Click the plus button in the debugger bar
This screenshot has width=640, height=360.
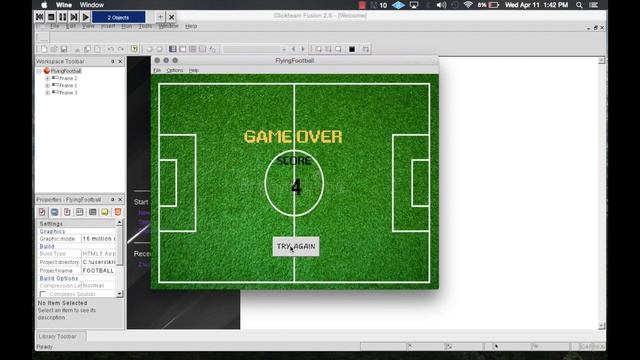(160, 17)
